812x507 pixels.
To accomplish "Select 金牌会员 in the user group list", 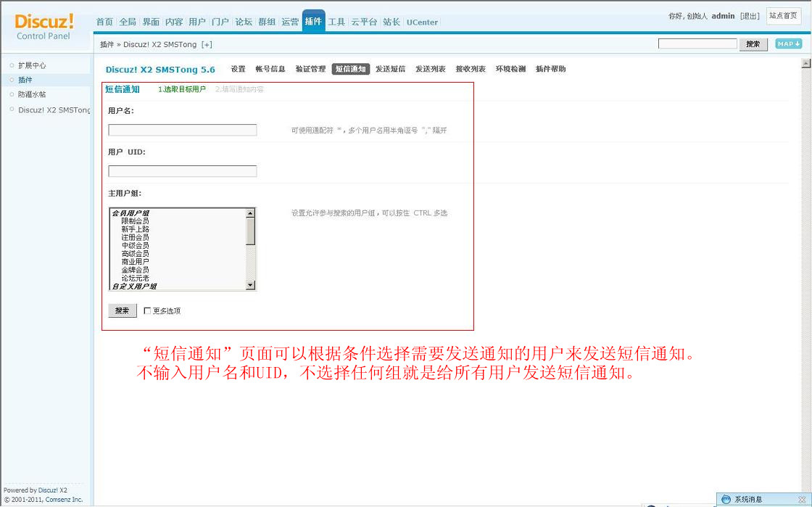I will pyautogui.click(x=135, y=270).
